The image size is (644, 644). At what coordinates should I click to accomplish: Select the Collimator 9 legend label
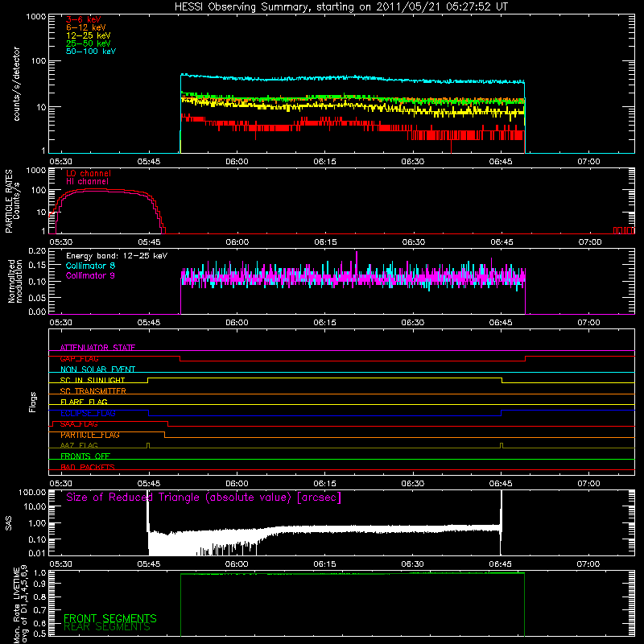[x=90, y=275]
